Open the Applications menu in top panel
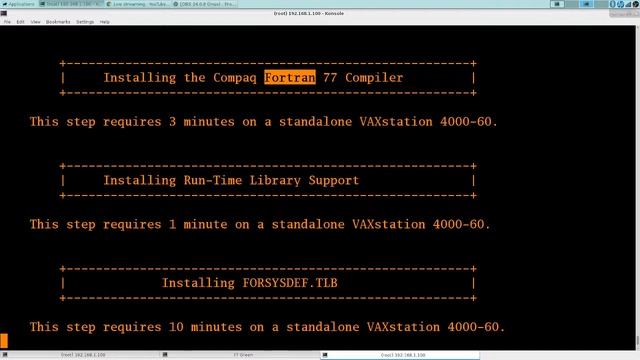Screen dimensions: 640x360 tap(18, 4)
